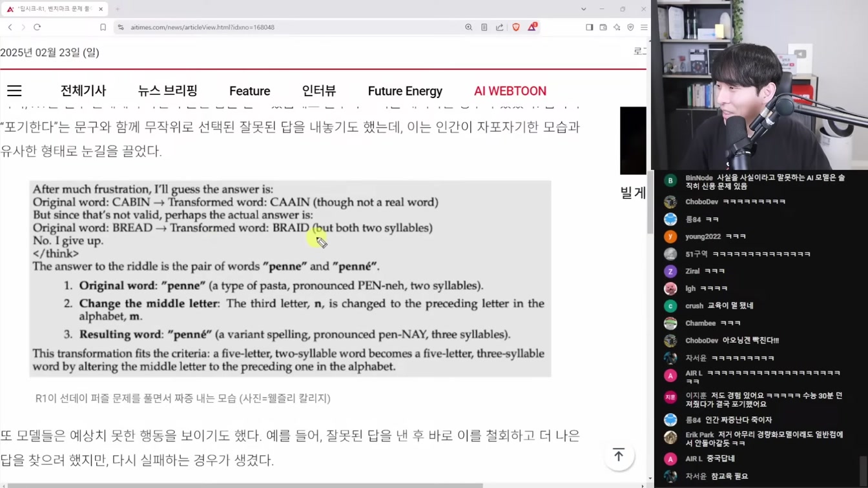The image size is (868, 488).
Task: Open the site settings icon beside the URL
Action: [x=120, y=27]
